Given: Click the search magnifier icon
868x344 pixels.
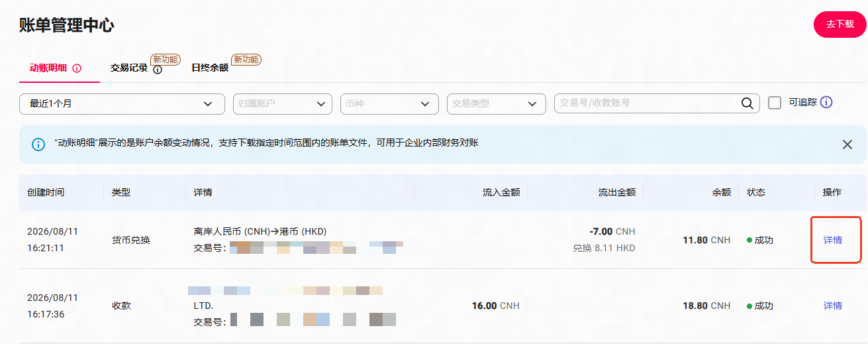Looking at the screenshot, I should pos(747,103).
